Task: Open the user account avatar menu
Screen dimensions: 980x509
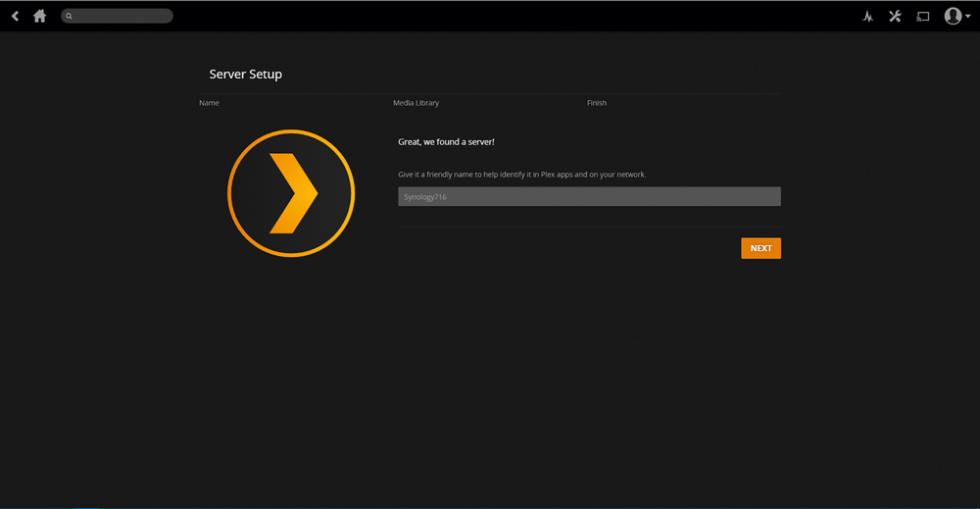Action: 956,16
